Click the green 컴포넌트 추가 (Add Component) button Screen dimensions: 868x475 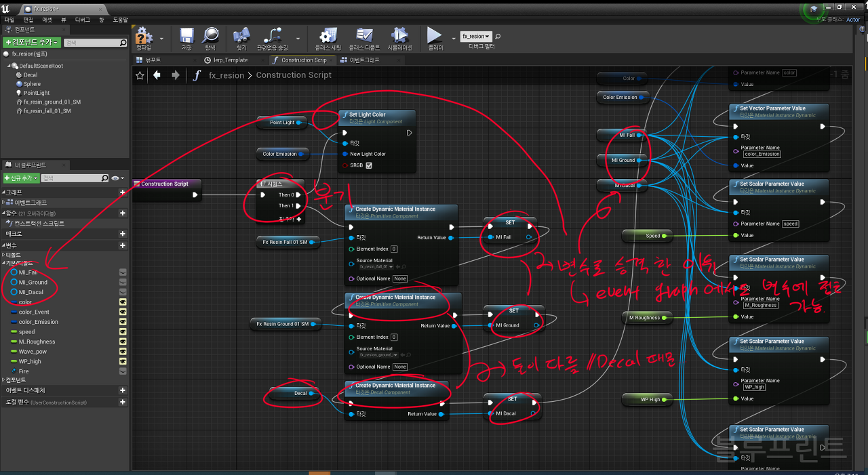point(32,43)
